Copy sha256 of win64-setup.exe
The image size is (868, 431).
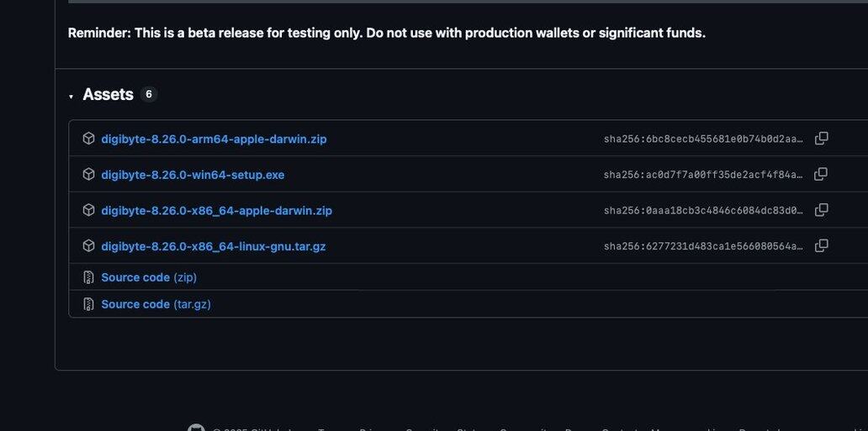point(822,174)
